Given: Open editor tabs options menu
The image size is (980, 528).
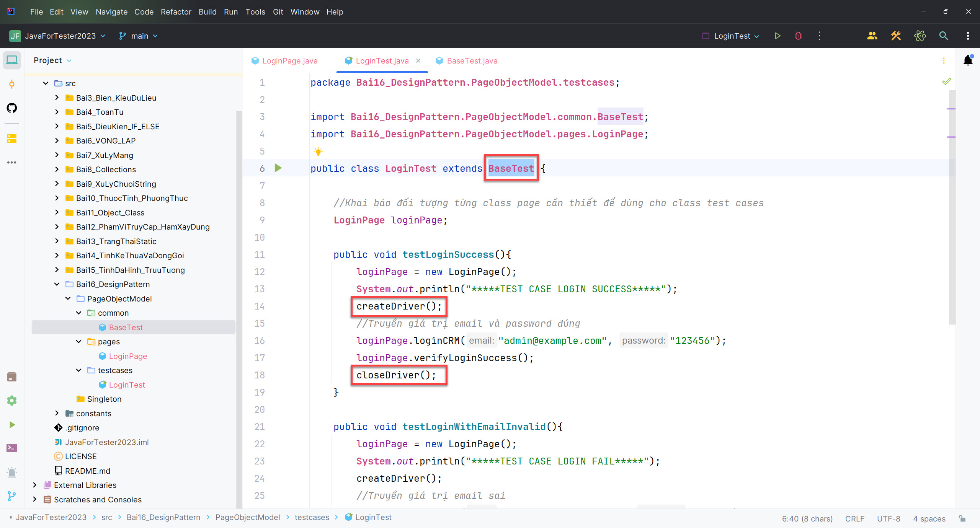Looking at the screenshot, I should (x=944, y=60).
